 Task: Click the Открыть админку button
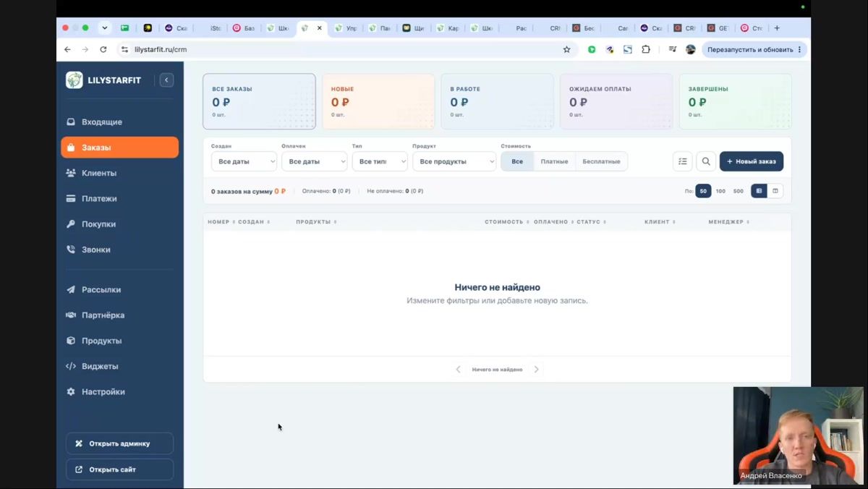coord(119,443)
